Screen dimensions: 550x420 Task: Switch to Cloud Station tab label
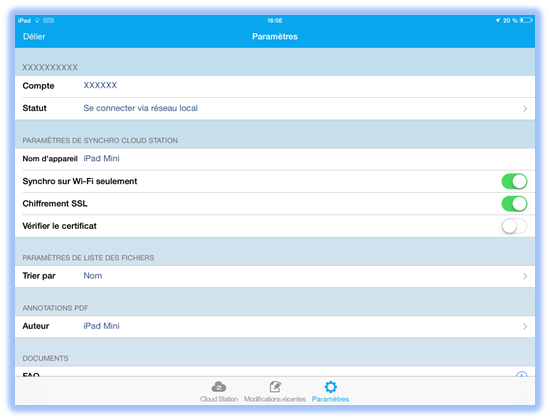(219, 399)
